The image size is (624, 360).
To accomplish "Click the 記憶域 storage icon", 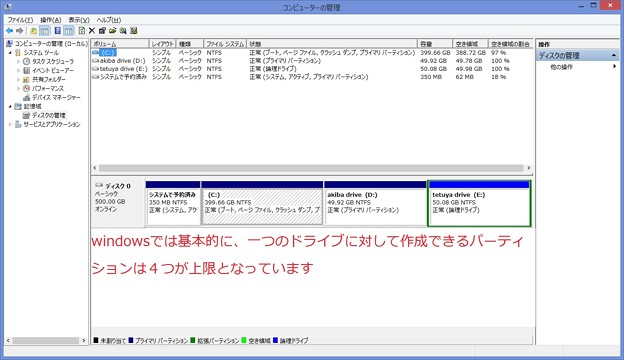I will [18, 106].
